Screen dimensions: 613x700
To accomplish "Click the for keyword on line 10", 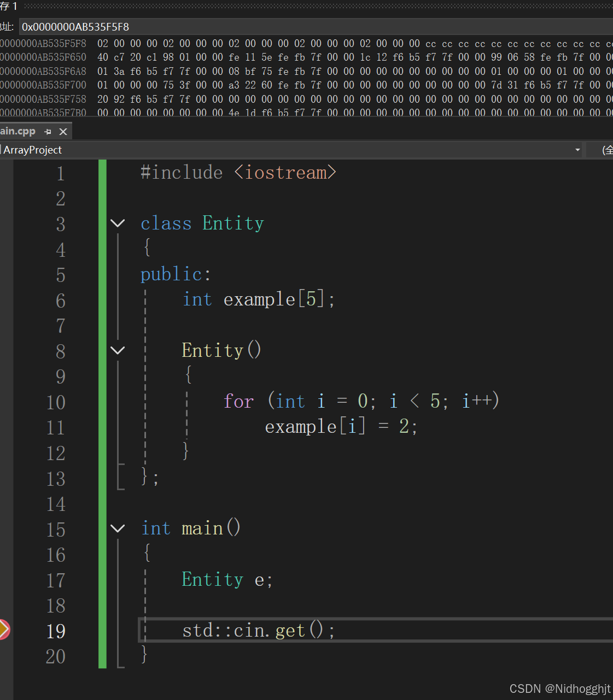I will click(x=238, y=401).
